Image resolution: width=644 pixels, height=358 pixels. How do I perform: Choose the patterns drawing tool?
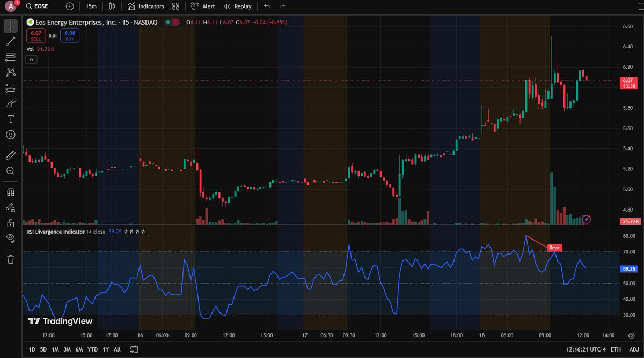point(11,72)
